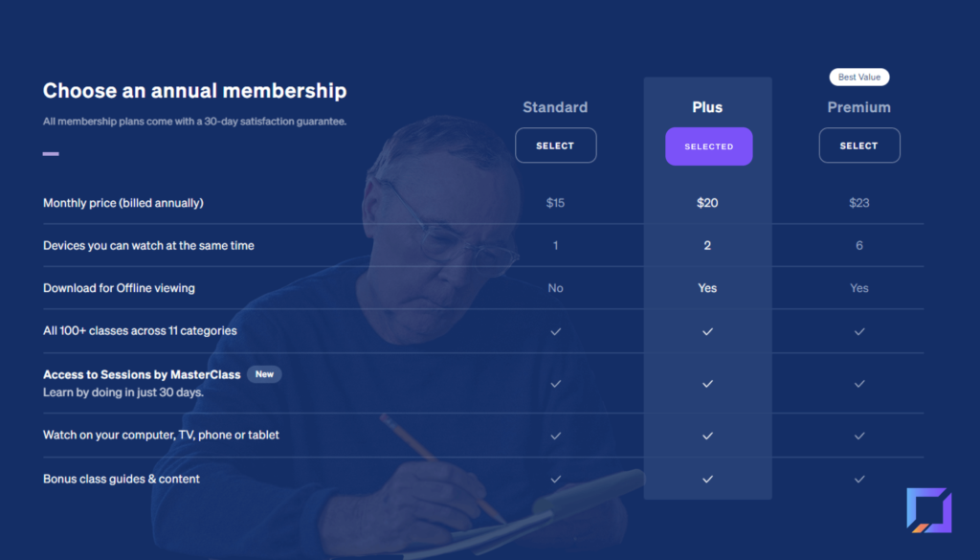The width and height of the screenshot is (980, 560).
Task: Click the Premium $23 monthly price
Action: click(859, 203)
